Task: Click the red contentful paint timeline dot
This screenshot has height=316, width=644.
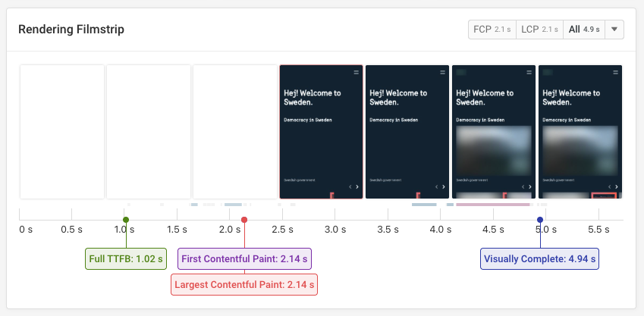Action: [x=244, y=220]
